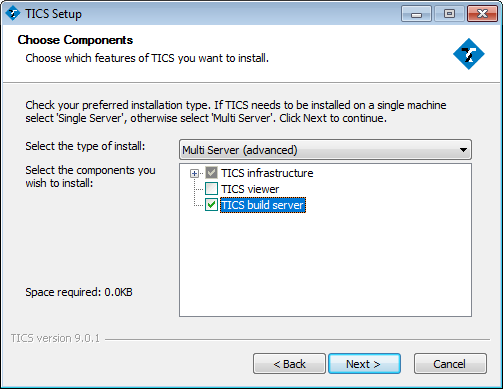Open the install type dropdown arrow
This screenshot has height=389, width=503.
pyautogui.click(x=463, y=150)
